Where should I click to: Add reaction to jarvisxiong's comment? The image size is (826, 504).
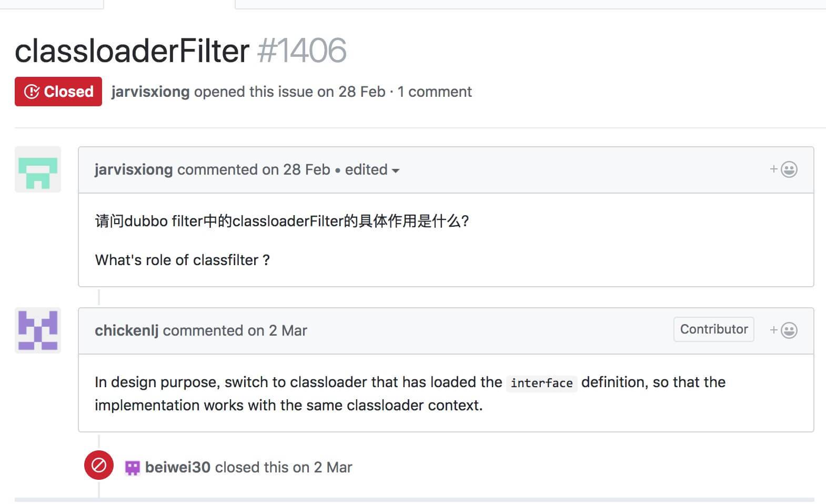[x=783, y=169]
